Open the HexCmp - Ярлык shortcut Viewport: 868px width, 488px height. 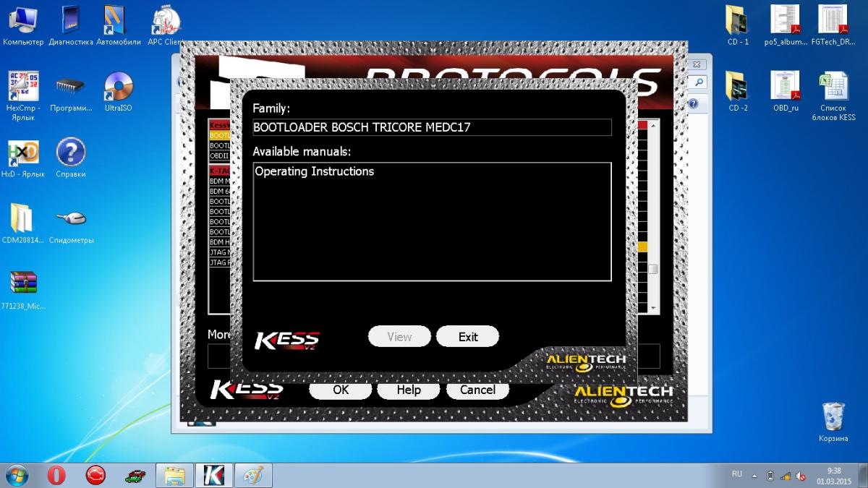pos(23,96)
